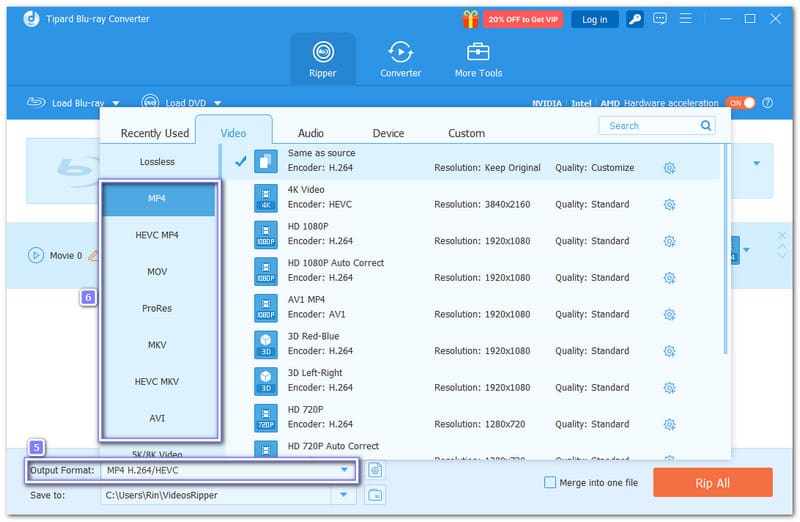800x522 pixels.
Task: Select HEVC MP4 format category
Action: (x=159, y=235)
